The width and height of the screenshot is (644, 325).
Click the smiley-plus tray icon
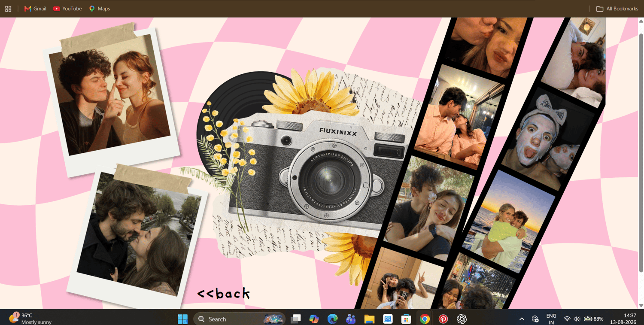[535, 319]
